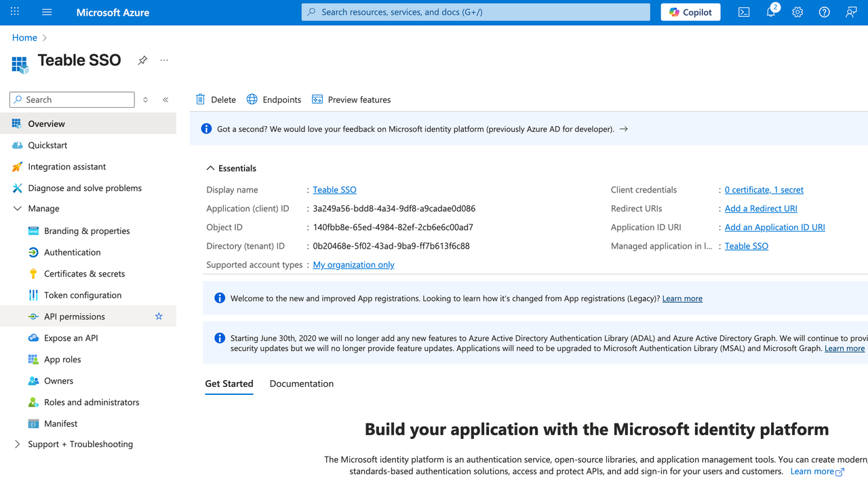
Task: Click the Teable SSO app registration icon
Action: 20,65
